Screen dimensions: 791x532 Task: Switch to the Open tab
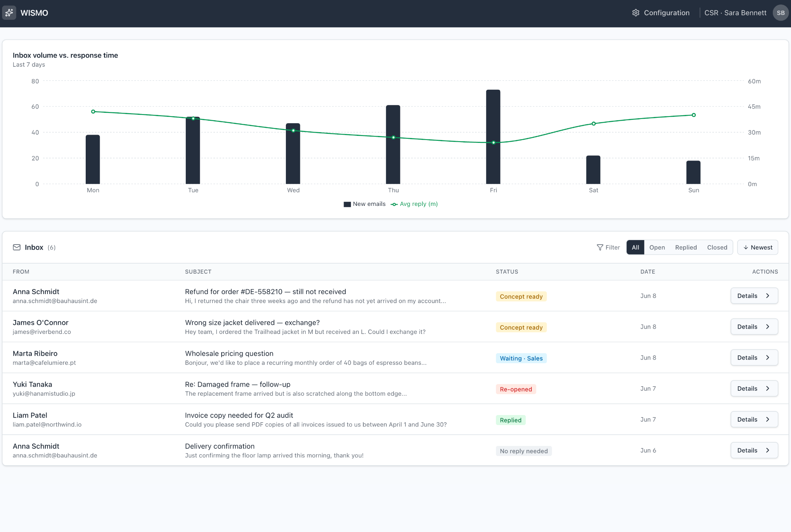657,247
